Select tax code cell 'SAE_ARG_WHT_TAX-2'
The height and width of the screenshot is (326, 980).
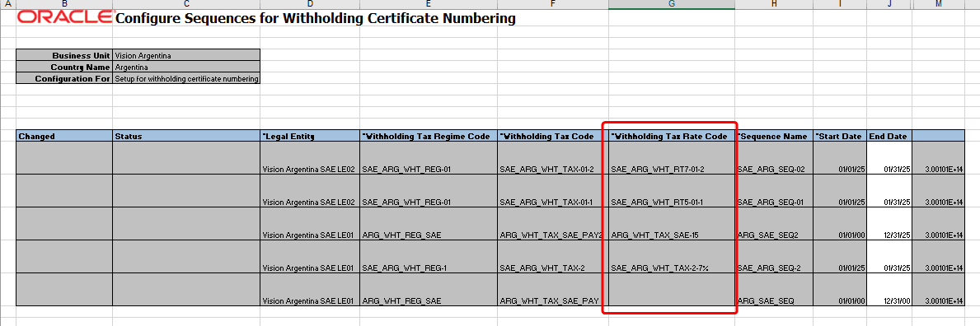pyautogui.click(x=553, y=257)
